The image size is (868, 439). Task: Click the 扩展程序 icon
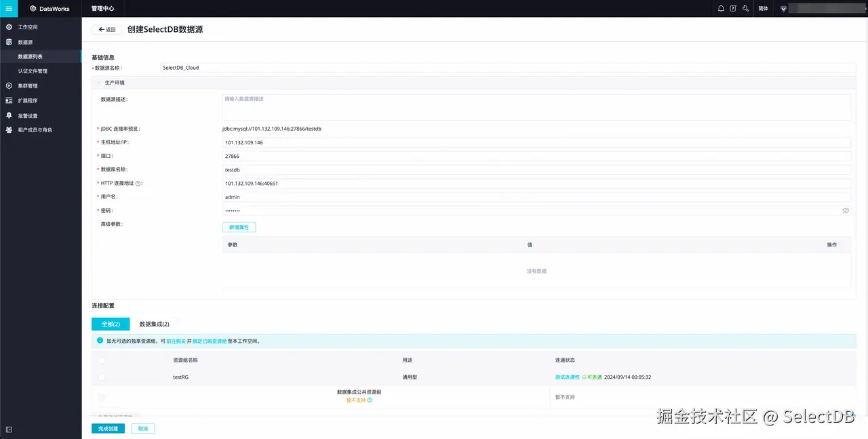(x=9, y=100)
